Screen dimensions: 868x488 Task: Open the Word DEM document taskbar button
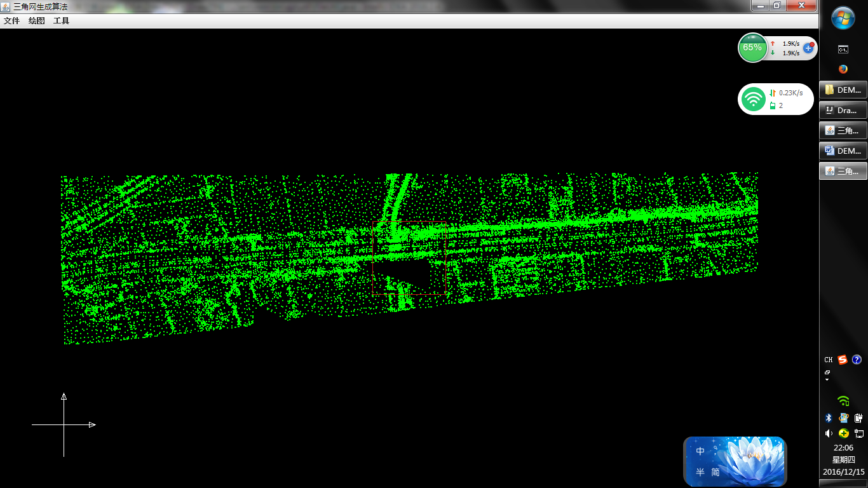[x=843, y=151]
